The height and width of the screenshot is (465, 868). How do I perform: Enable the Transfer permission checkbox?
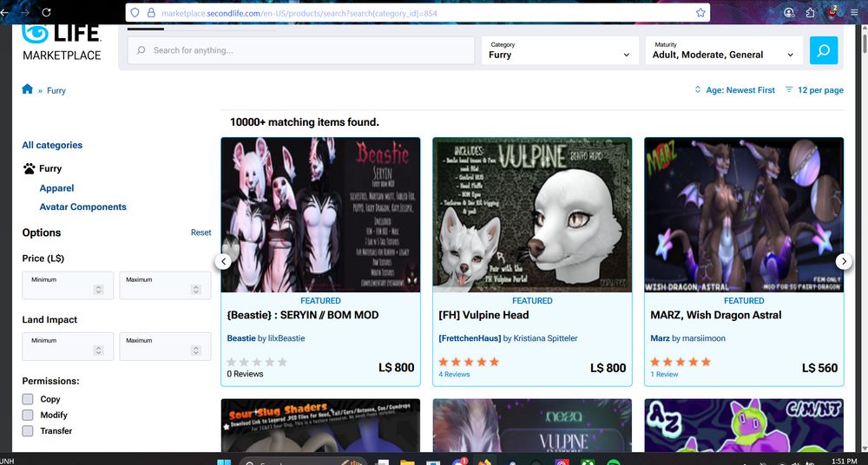pyautogui.click(x=28, y=430)
